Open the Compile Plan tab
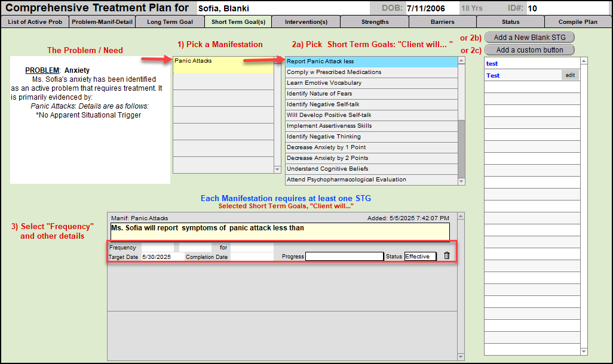This screenshot has height=364, width=613. [x=577, y=22]
